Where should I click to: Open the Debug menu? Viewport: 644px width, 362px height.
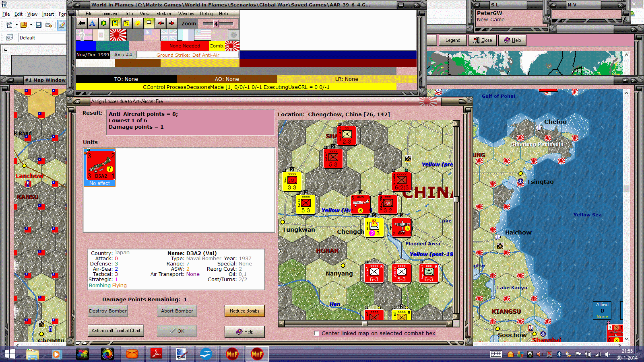[206, 14]
